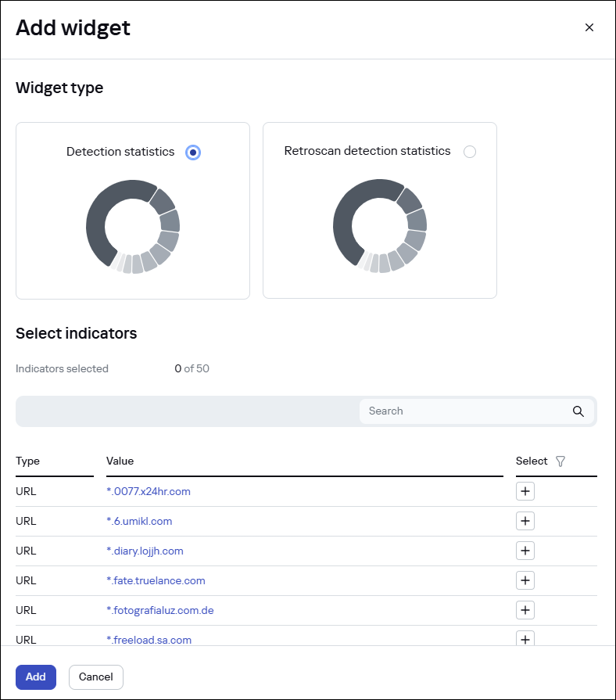
Task: Close the Add widget dialog
Action: pyautogui.click(x=589, y=27)
